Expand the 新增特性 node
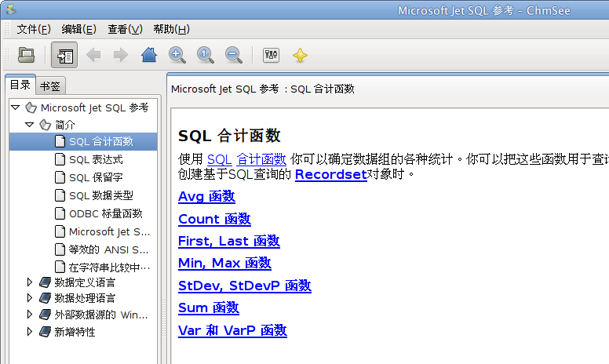This screenshot has height=364, width=609. pos(30,331)
